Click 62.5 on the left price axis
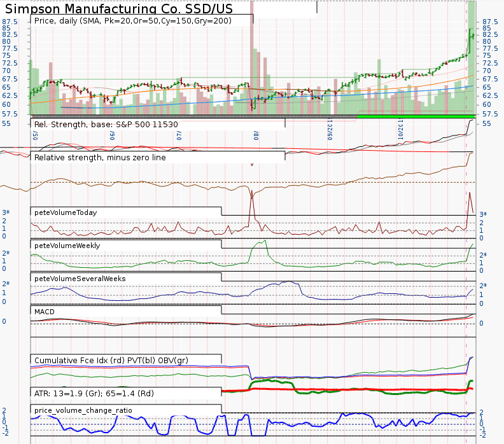 click(x=10, y=96)
